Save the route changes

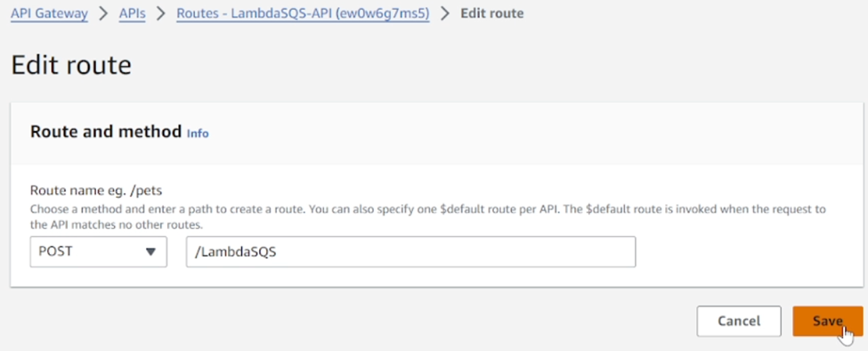click(x=828, y=321)
